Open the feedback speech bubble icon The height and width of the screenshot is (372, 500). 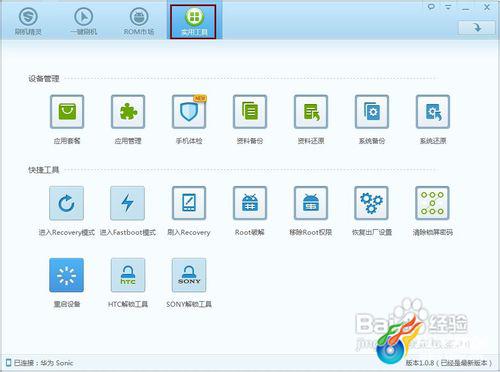point(431,7)
